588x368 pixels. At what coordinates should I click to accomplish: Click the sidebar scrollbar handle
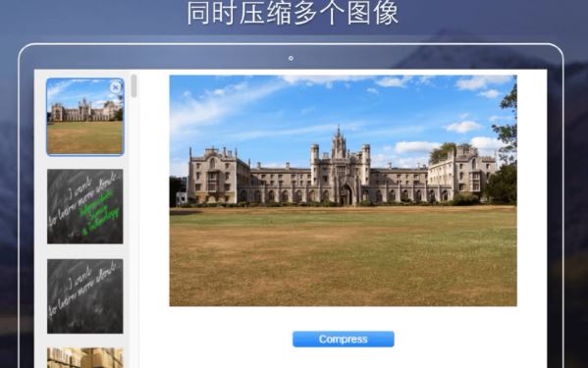(134, 85)
